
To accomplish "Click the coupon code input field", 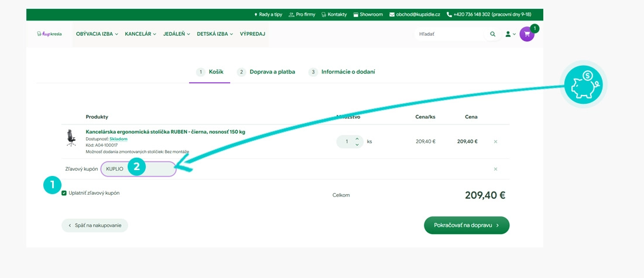I will point(138,169).
